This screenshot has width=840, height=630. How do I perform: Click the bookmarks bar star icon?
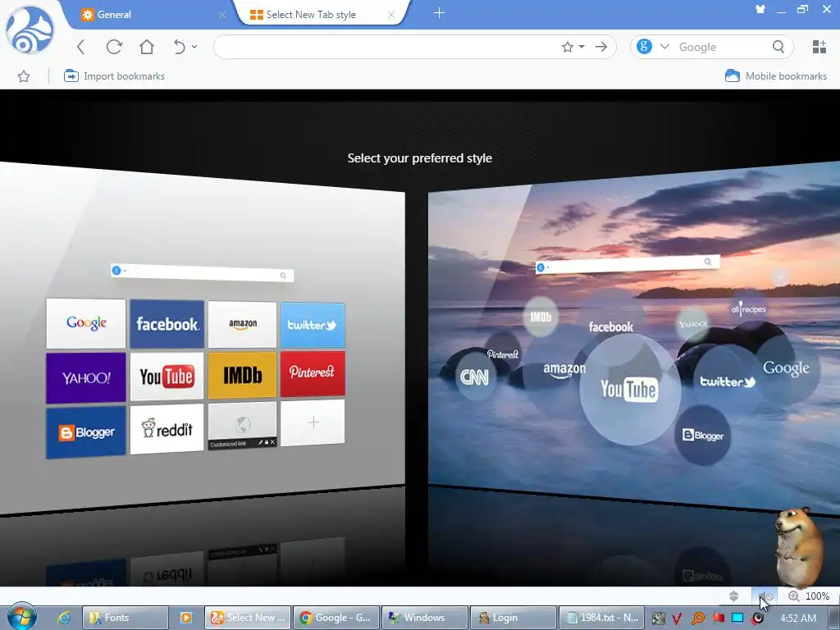24,76
